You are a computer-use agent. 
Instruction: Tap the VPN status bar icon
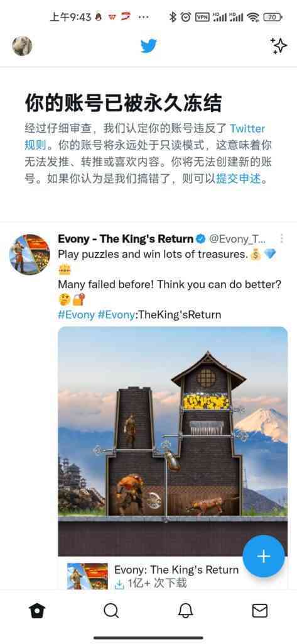(x=202, y=17)
